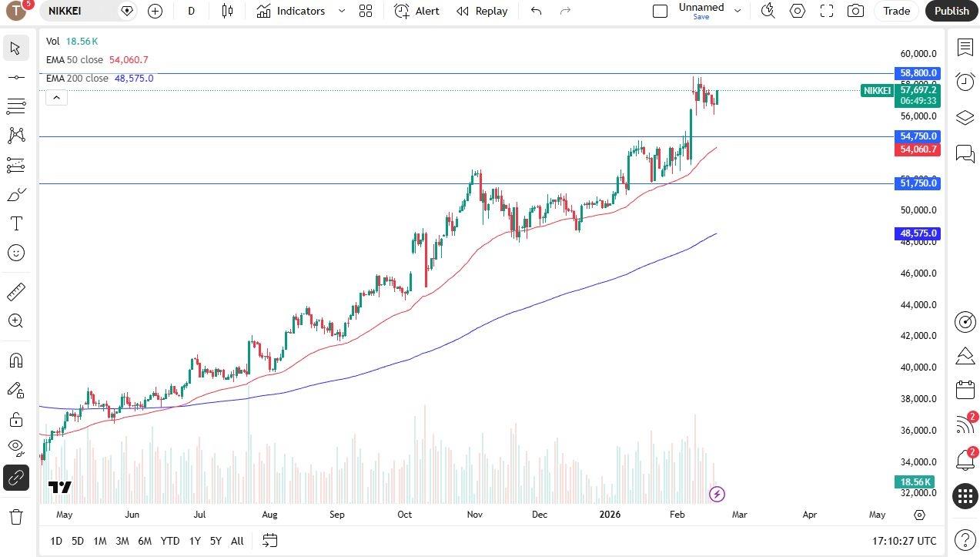This screenshot has width=980, height=557.
Task: Open the Measure ruler tool
Action: 16,291
